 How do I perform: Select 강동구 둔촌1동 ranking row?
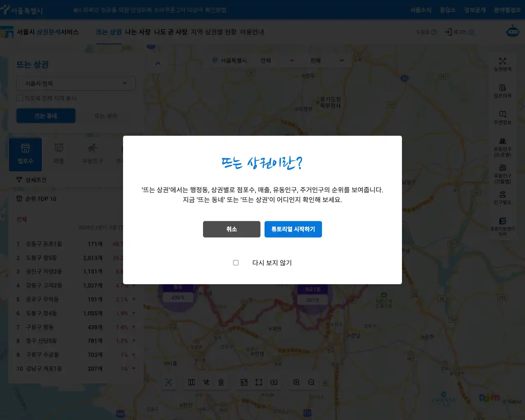pyautogui.click(x=44, y=244)
